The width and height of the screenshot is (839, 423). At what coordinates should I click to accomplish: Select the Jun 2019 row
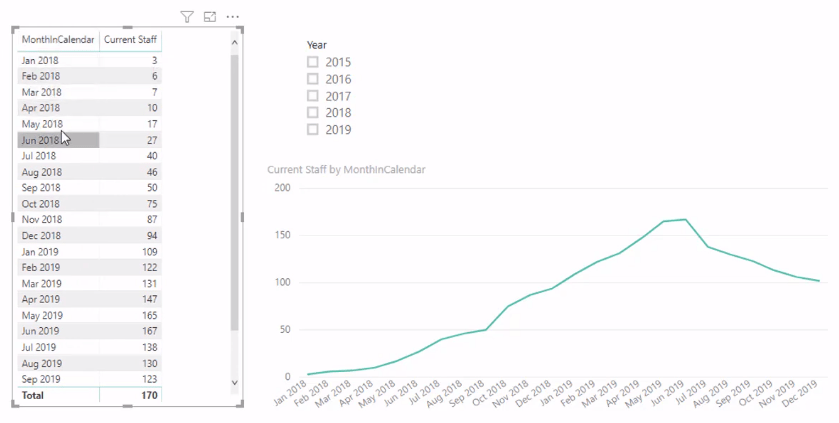coord(89,331)
